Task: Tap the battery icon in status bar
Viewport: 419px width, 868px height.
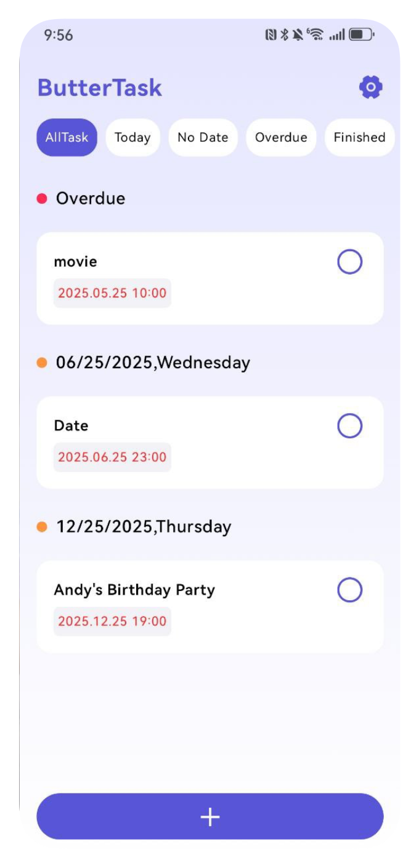Action: coord(361,35)
